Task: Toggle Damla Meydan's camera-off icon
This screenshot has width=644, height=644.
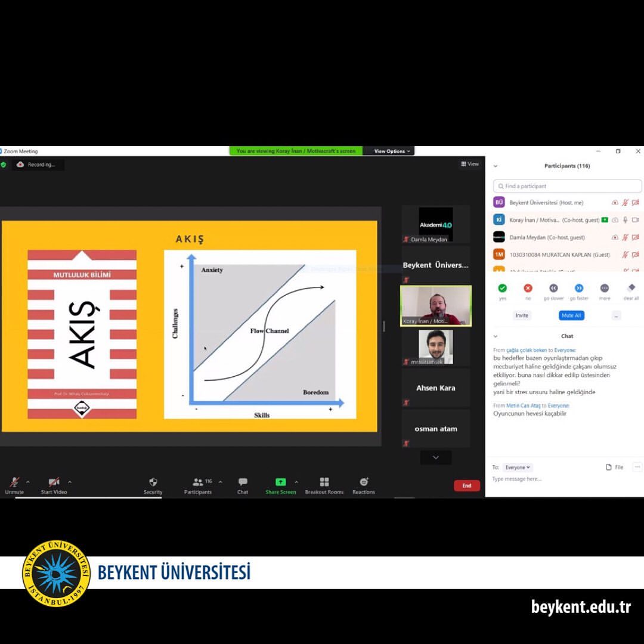Action: (x=636, y=237)
